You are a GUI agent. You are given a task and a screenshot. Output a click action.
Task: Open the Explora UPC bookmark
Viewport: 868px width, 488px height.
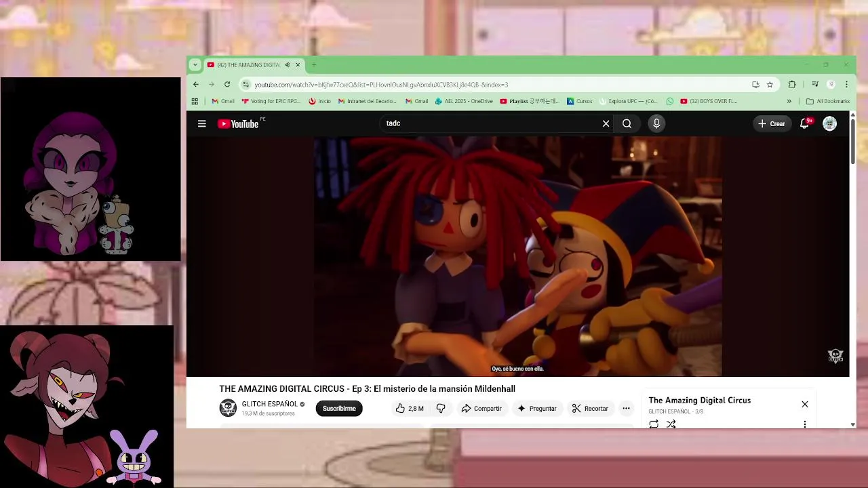click(x=627, y=101)
